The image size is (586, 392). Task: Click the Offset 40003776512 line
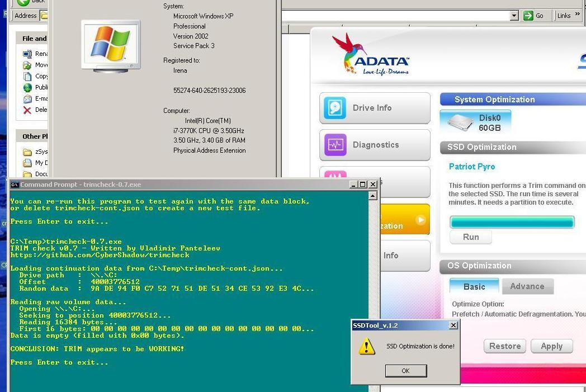[79, 282]
